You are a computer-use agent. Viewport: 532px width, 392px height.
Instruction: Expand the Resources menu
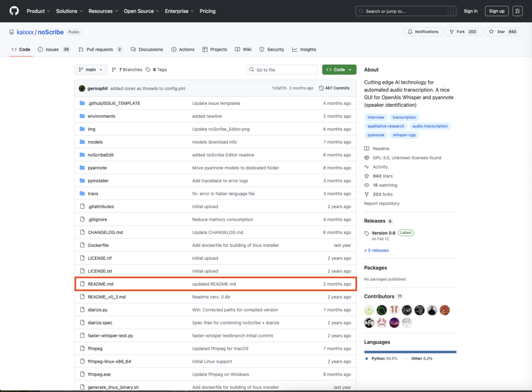103,11
